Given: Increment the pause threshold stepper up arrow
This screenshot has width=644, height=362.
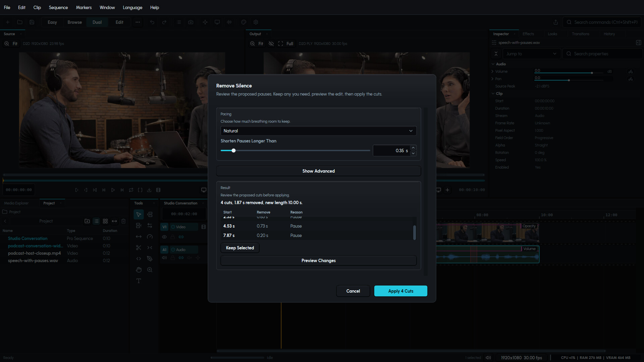Looking at the screenshot, I should pos(413,148).
